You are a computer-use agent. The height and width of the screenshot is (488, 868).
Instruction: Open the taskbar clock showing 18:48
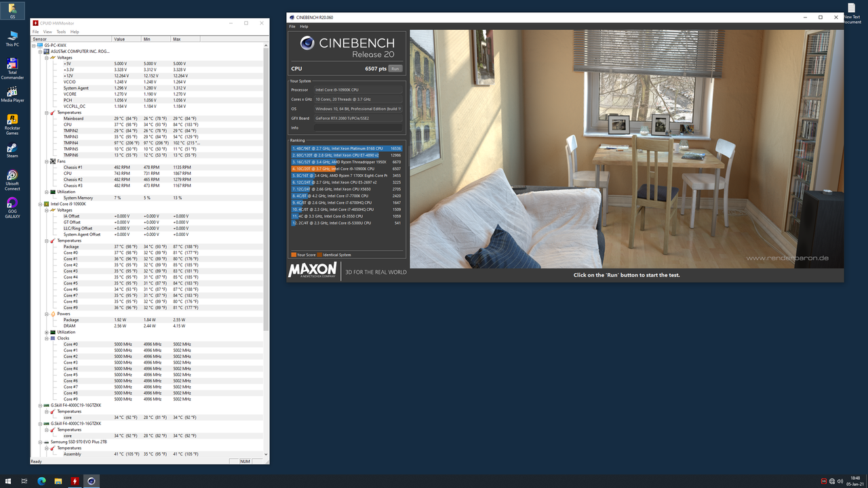coord(855,481)
